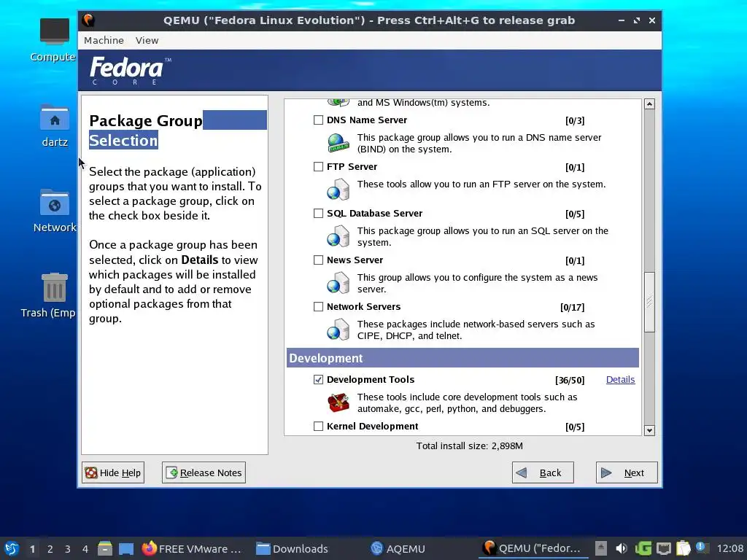Click the Total install size text
The height and width of the screenshot is (560, 747).
[x=469, y=446]
